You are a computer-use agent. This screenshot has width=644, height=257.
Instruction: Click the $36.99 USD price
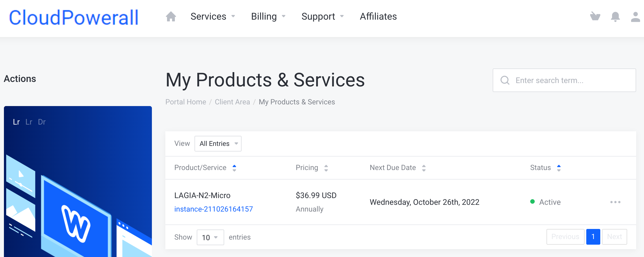(x=316, y=196)
